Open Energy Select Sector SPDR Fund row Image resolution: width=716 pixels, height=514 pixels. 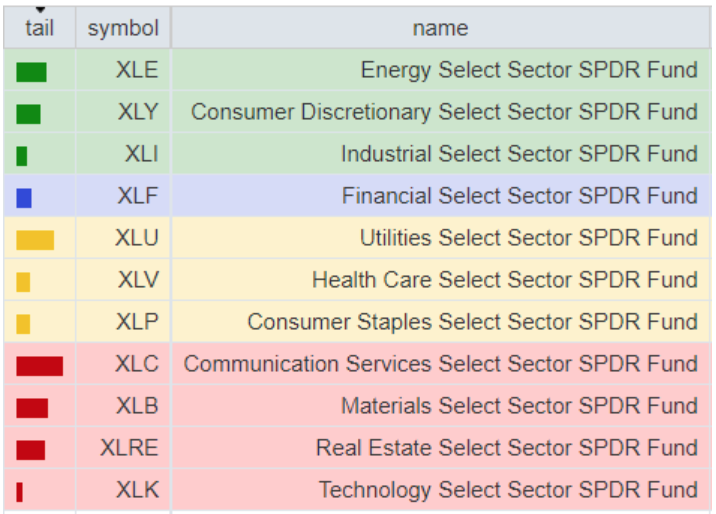coord(528,70)
